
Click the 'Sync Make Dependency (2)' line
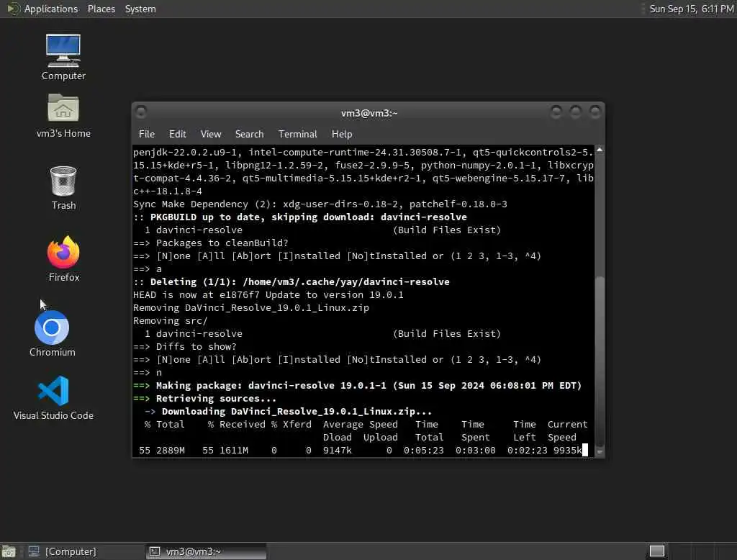click(320, 204)
